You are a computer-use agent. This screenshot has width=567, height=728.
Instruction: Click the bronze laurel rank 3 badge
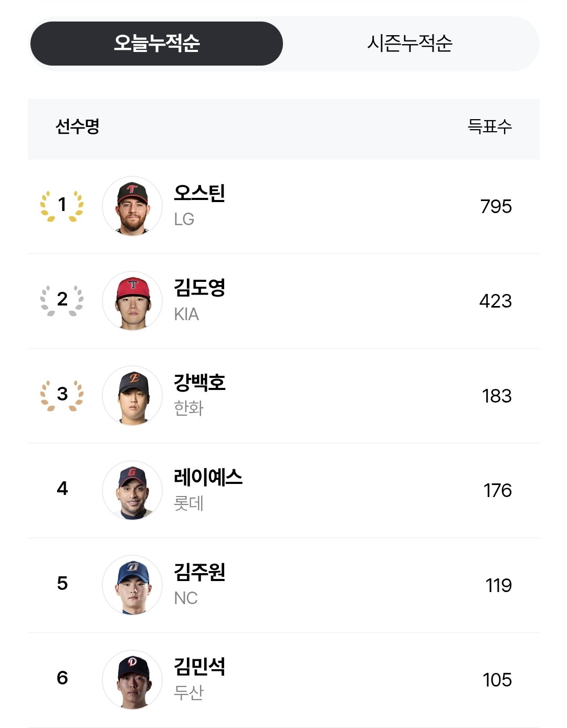tap(62, 395)
